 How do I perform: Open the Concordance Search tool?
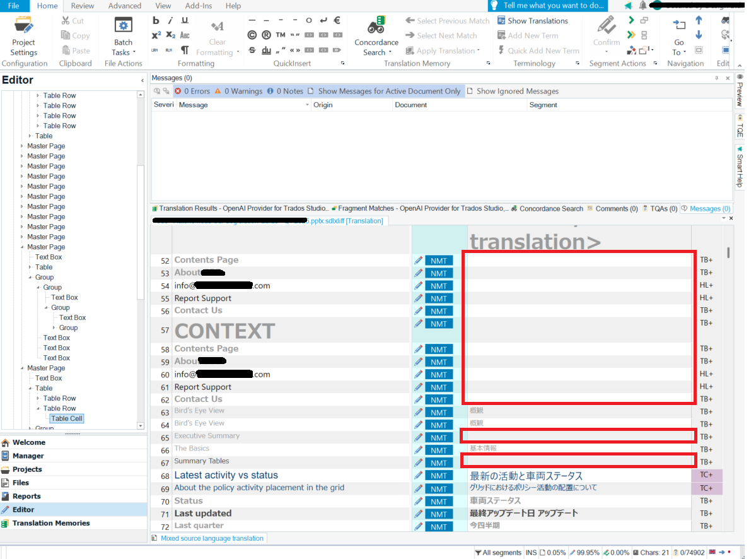(376, 37)
